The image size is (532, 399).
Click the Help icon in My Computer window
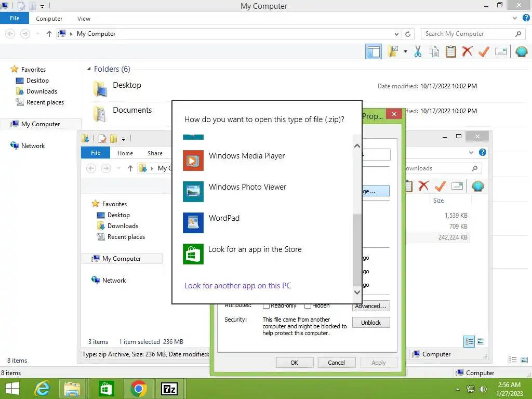pos(526,18)
